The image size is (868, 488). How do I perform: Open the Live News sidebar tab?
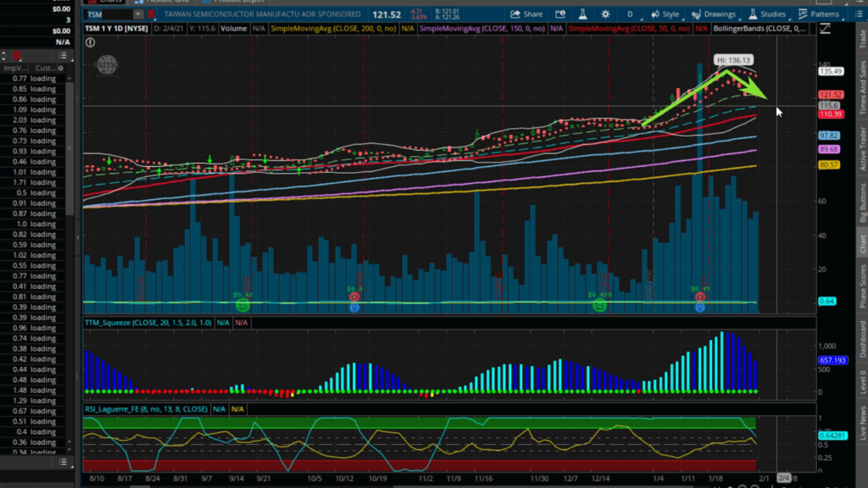coord(862,424)
